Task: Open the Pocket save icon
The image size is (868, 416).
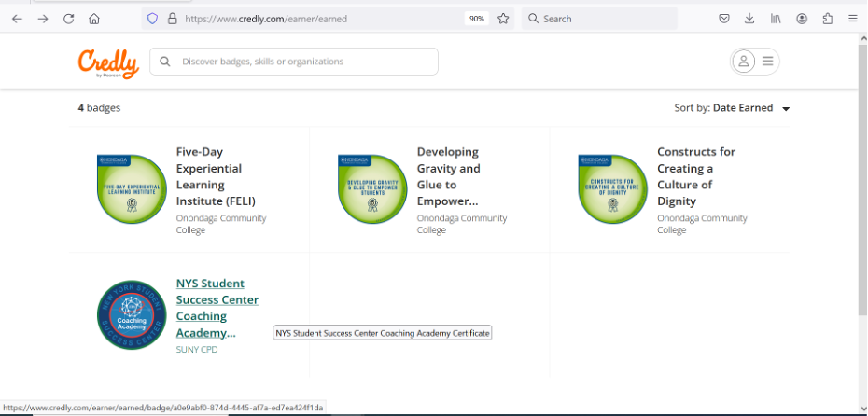Action: [723, 19]
